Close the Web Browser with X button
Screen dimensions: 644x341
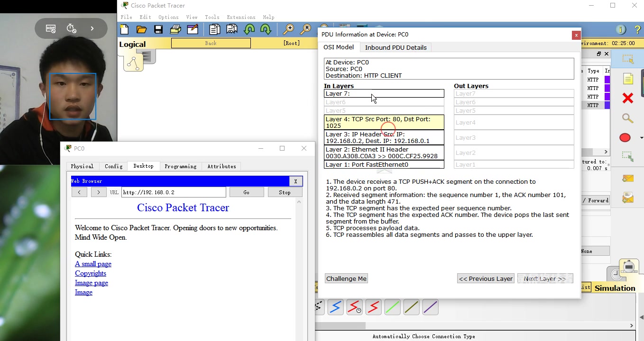click(295, 181)
